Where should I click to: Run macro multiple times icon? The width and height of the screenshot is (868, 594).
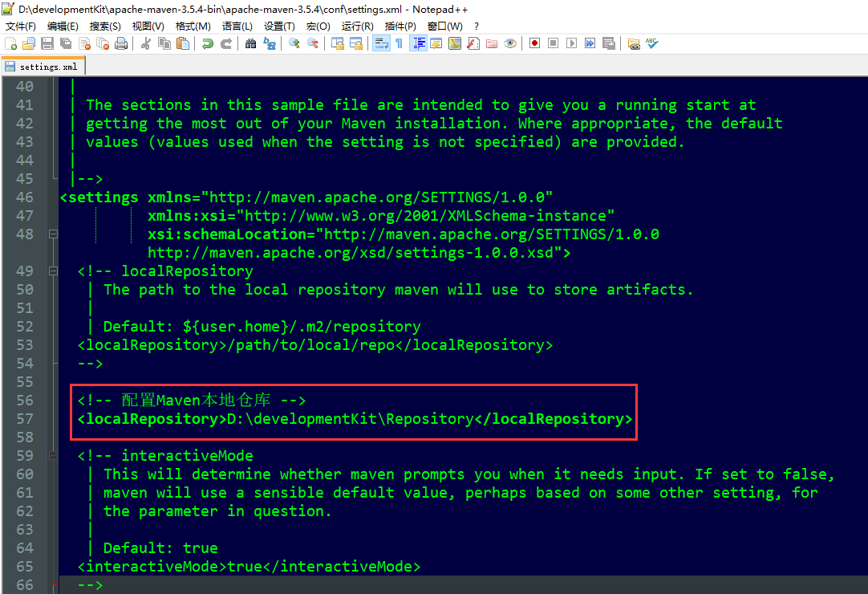pyautogui.click(x=590, y=43)
